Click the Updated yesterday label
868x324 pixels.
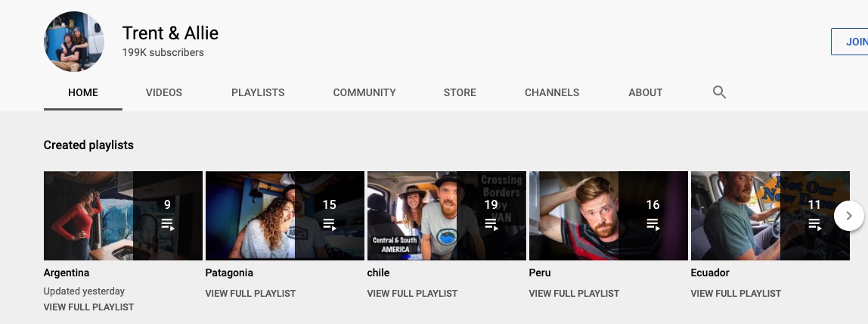(x=84, y=291)
